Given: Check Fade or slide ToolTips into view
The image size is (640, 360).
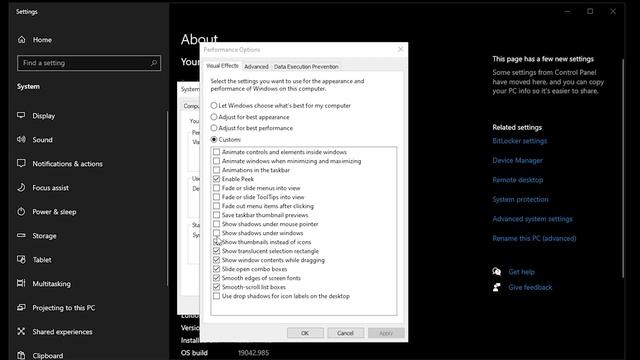Looking at the screenshot, I should coord(216,197).
